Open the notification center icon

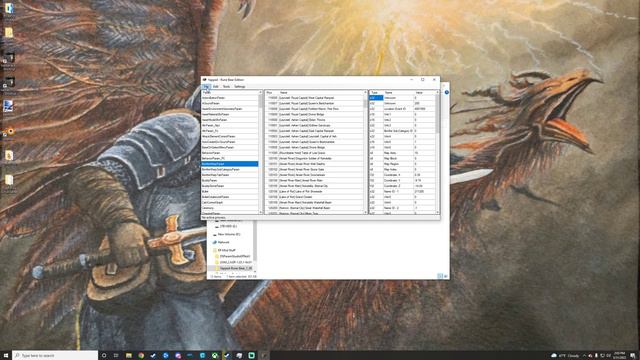click(x=633, y=356)
